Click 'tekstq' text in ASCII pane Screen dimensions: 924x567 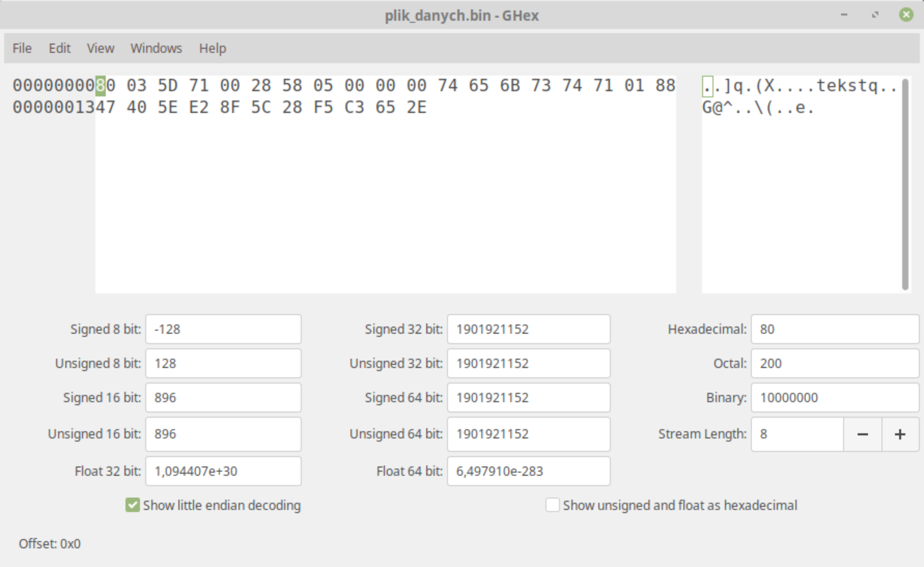847,86
